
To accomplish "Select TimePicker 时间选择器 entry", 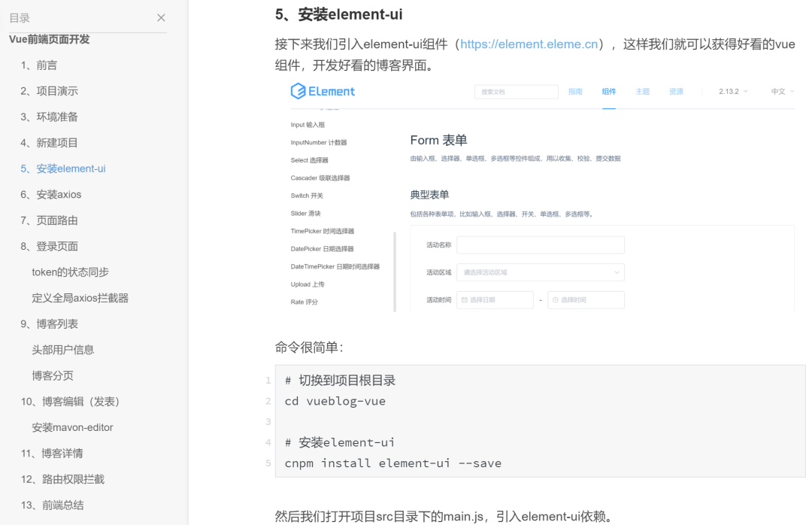I will (322, 231).
